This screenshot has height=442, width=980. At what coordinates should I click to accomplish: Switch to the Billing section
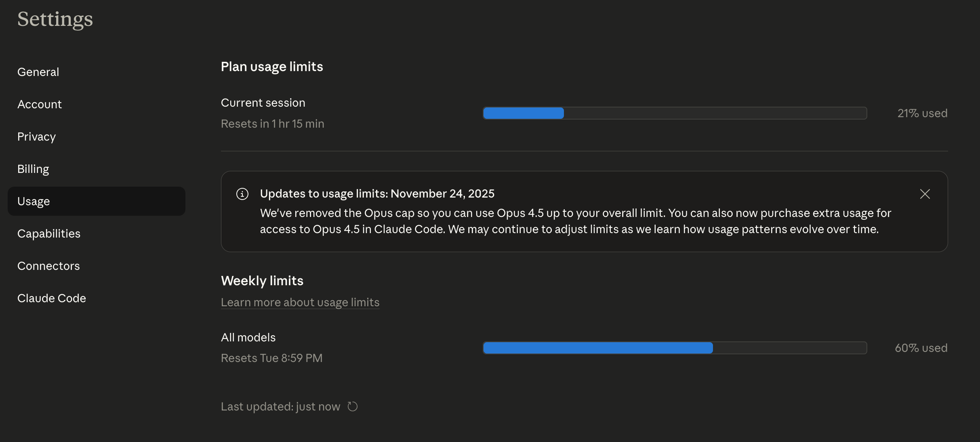33,169
